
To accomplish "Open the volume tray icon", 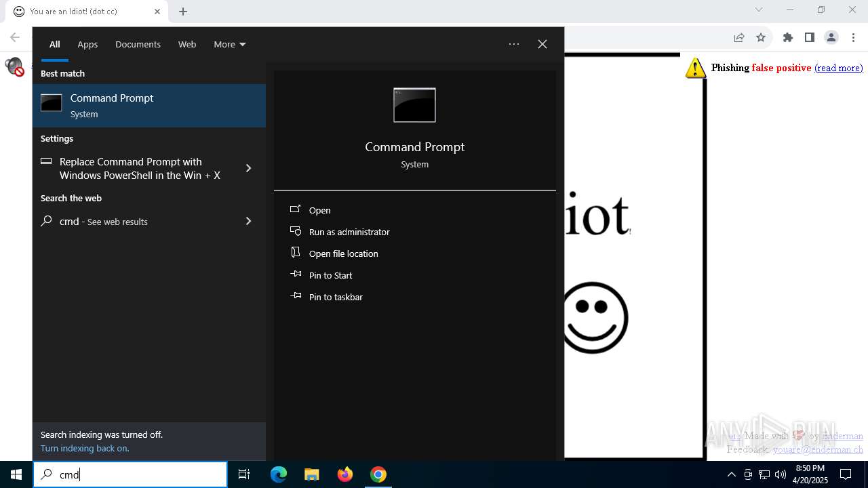I will [781, 474].
